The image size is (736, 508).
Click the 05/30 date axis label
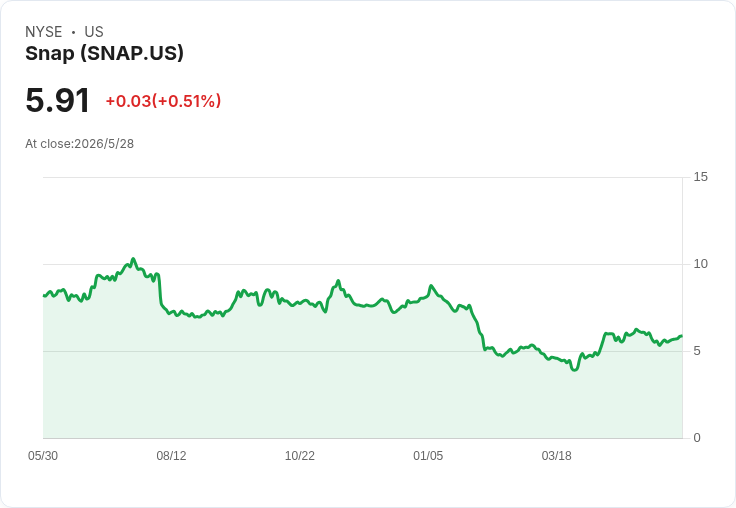coord(43,456)
